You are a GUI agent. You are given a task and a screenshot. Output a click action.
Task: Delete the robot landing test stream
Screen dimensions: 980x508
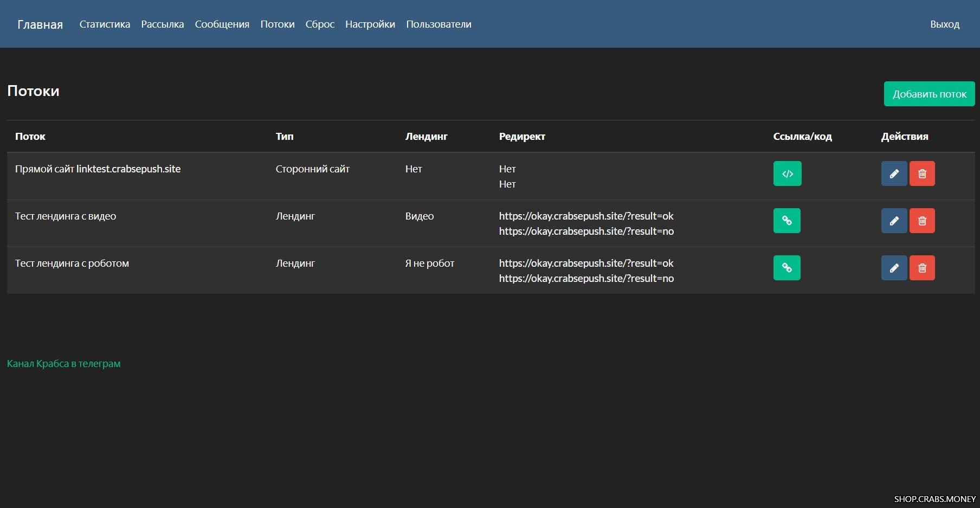pyautogui.click(x=922, y=268)
